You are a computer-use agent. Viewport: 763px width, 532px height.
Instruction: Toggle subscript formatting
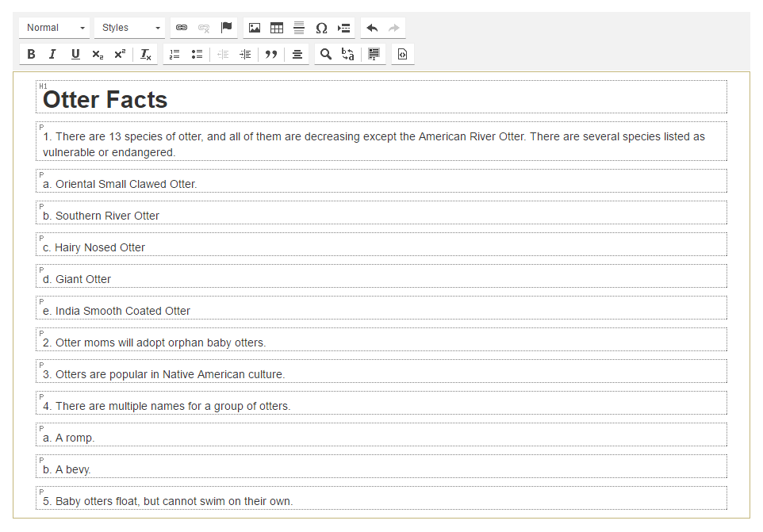tap(98, 54)
